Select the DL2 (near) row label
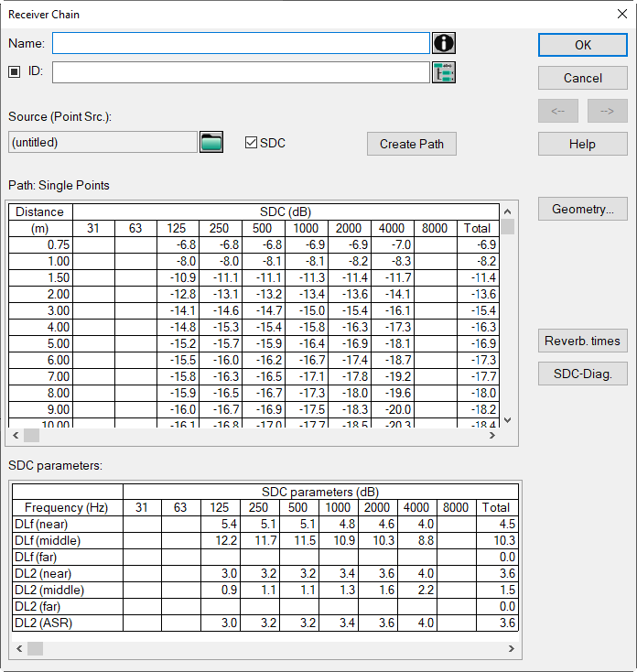Viewport: 637px width, 672px height. [68, 574]
